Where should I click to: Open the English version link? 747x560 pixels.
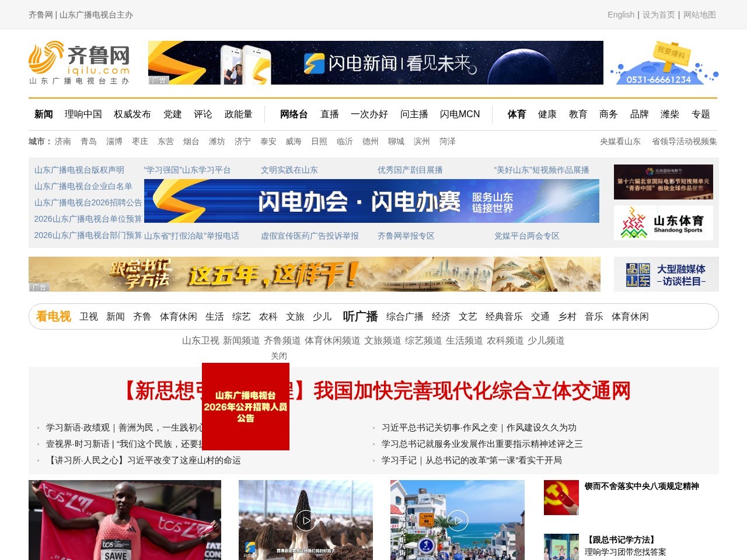pyautogui.click(x=620, y=15)
